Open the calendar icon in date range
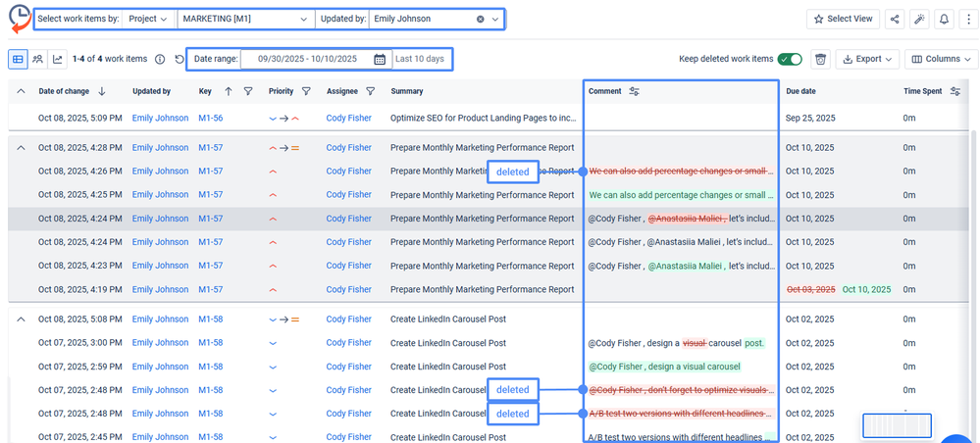The image size is (980, 443). [x=380, y=60]
